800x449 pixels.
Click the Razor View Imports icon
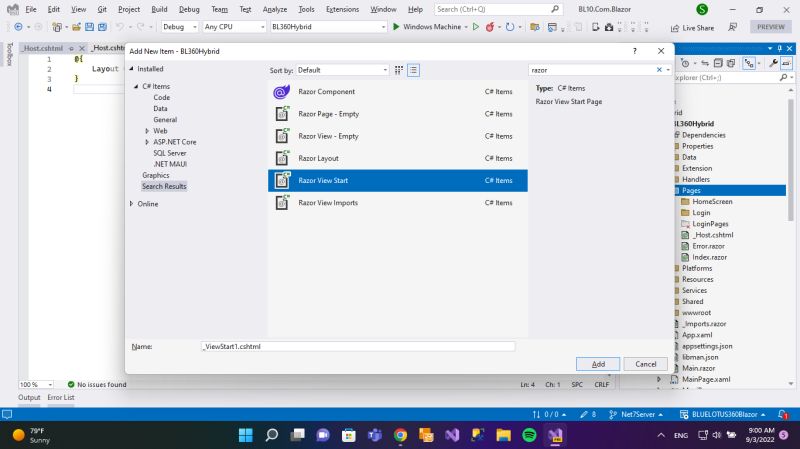pyautogui.click(x=282, y=203)
